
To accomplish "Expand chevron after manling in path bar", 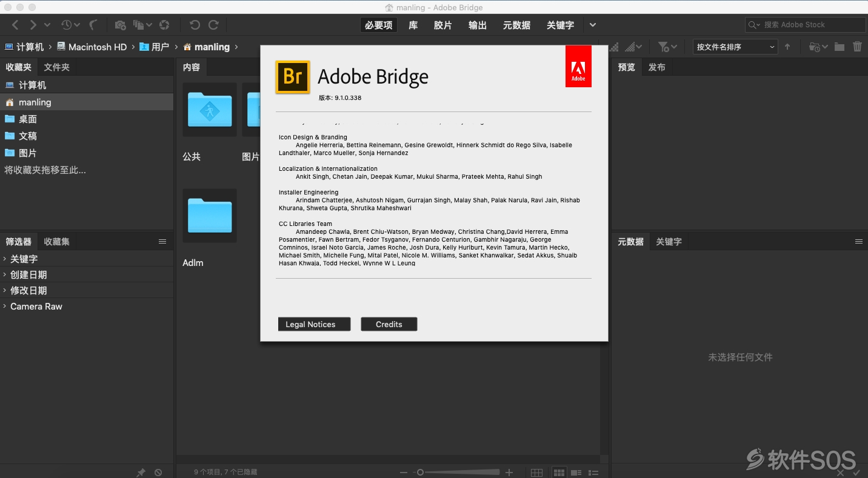I will point(236,47).
